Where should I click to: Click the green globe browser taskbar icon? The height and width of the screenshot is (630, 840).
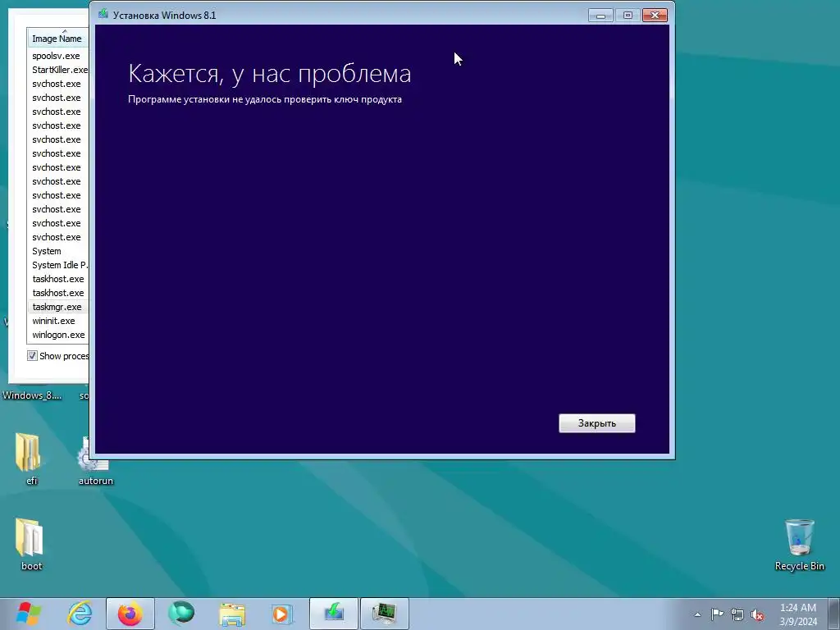tap(181, 614)
